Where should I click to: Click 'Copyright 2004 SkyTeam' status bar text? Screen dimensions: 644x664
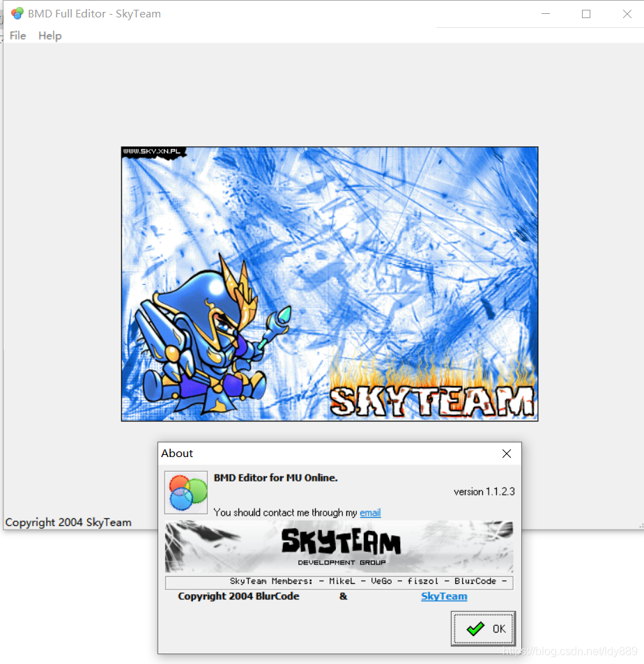coord(68,522)
